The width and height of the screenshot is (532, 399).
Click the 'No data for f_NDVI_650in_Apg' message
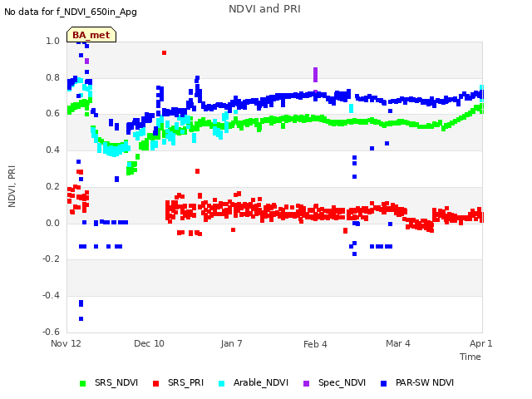(x=71, y=12)
